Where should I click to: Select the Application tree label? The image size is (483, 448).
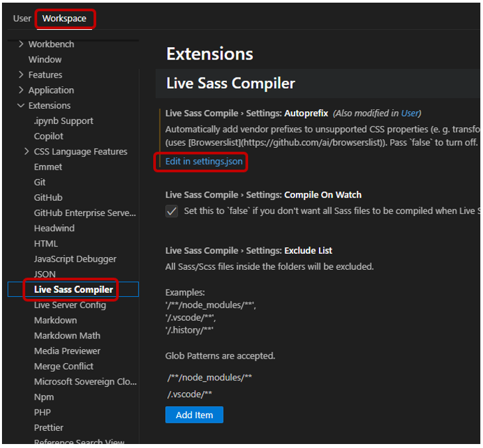(51, 90)
